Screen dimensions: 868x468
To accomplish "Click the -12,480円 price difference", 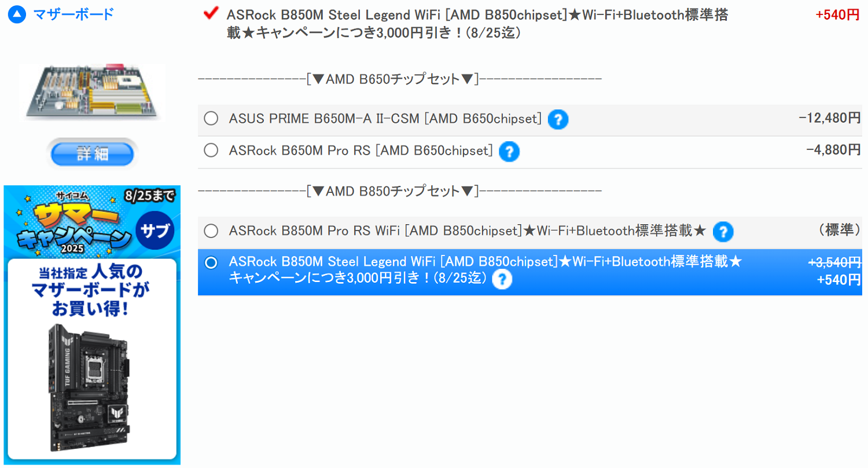I will [830, 118].
